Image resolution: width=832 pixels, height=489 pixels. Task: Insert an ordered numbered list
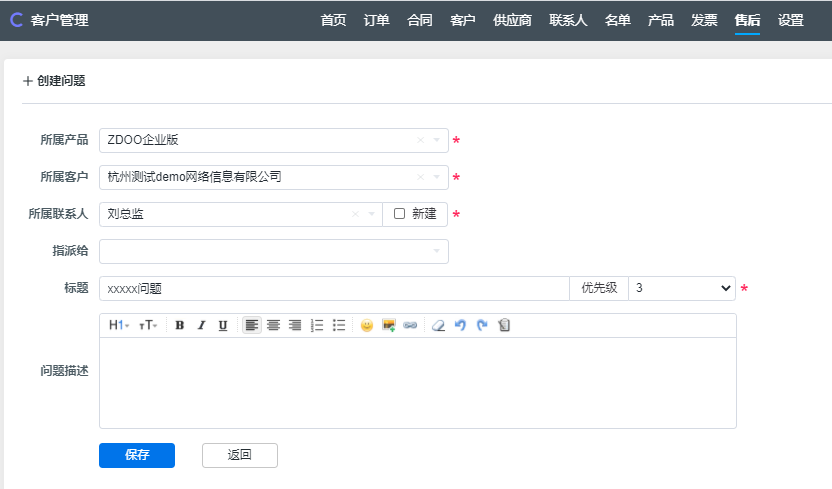click(x=317, y=325)
